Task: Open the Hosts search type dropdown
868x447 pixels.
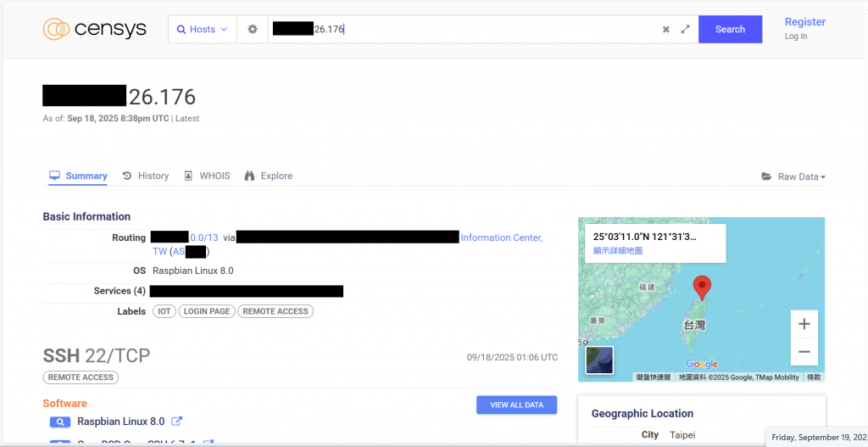Action: click(202, 30)
